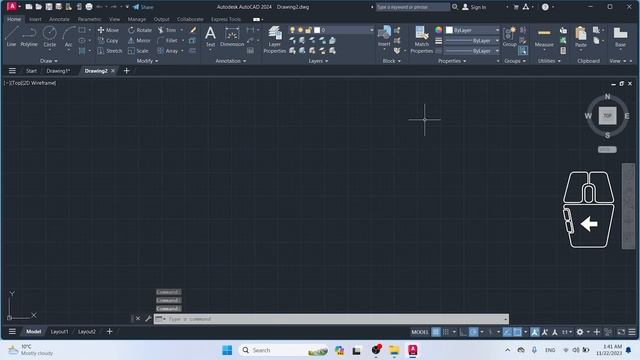Screen dimensions: 640x360
Task: Toggle snap mode in status bar
Action: 446,332
